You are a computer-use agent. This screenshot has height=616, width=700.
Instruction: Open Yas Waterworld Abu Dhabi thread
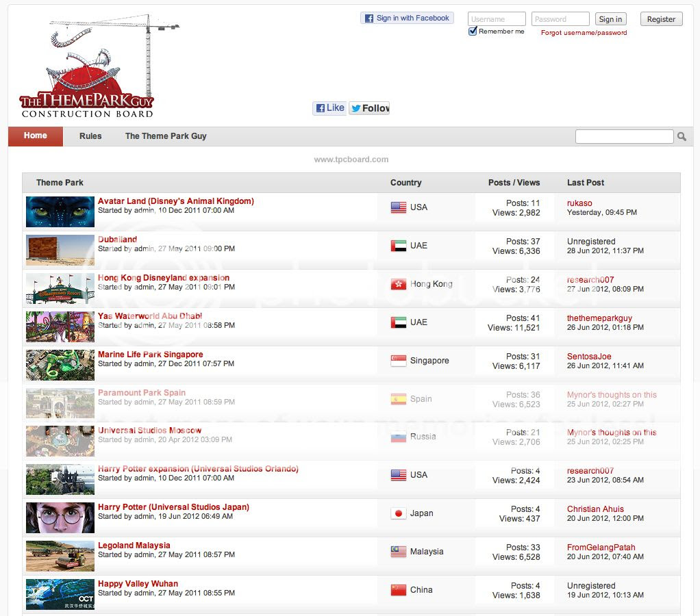tap(150, 316)
